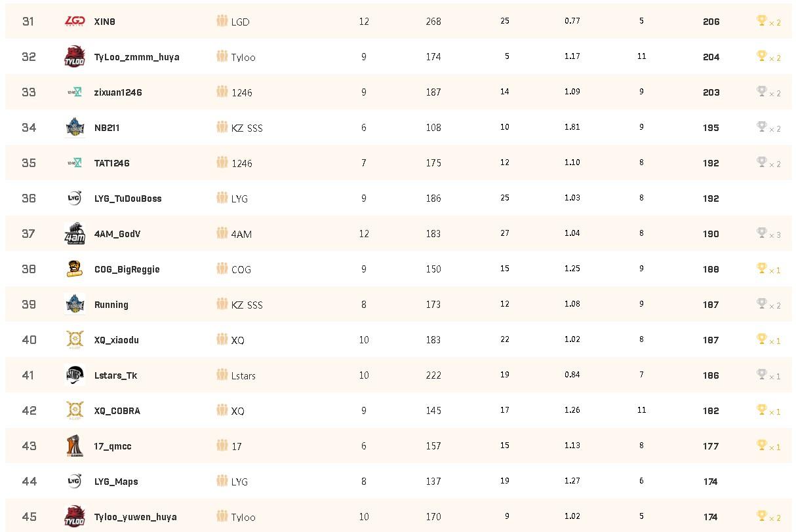Screen dimensions: 796x532
Task: Click the XQ emblem next to XQ_xiaodu
Action: tap(75, 340)
